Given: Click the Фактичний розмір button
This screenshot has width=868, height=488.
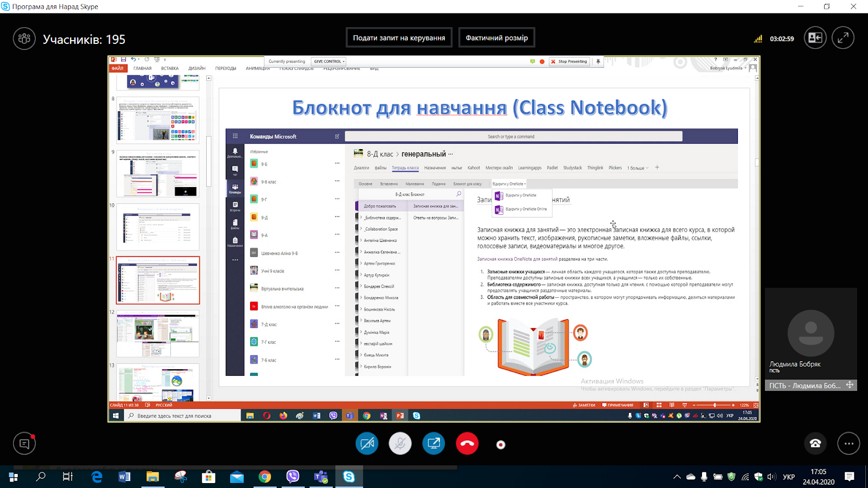Looking at the screenshot, I should pyautogui.click(x=496, y=38).
